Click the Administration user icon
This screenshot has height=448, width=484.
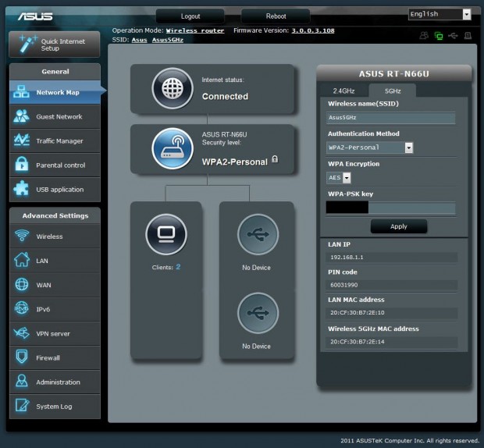pos(22,381)
